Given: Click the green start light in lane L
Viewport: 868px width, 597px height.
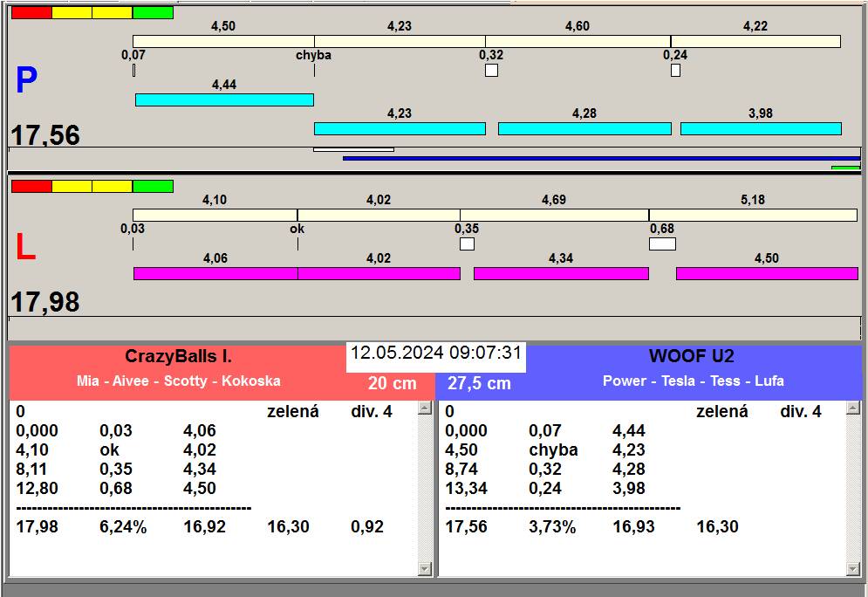Looking at the screenshot, I should pos(153,186).
